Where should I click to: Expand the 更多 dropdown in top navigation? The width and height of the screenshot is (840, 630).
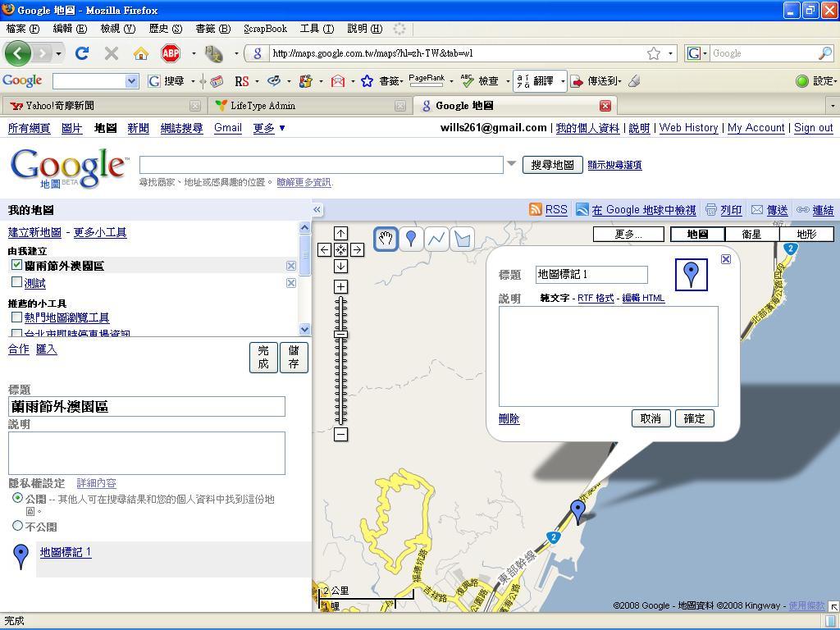[268, 128]
